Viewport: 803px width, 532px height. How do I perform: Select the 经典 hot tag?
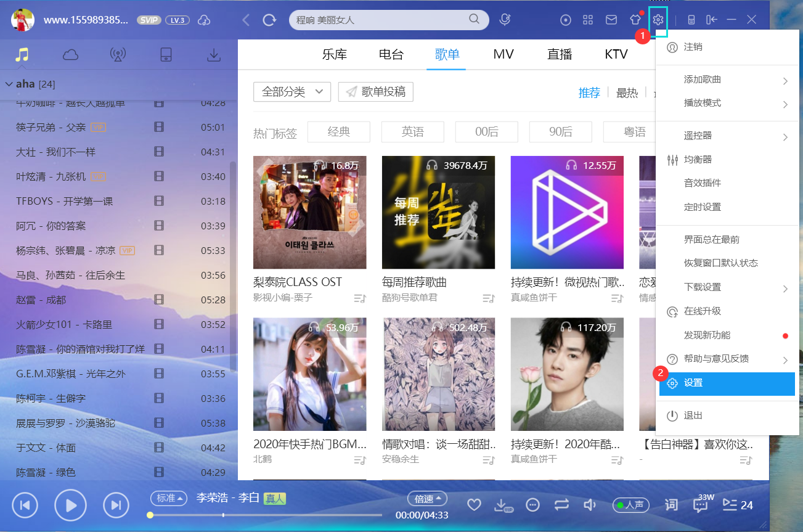pyautogui.click(x=339, y=132)
